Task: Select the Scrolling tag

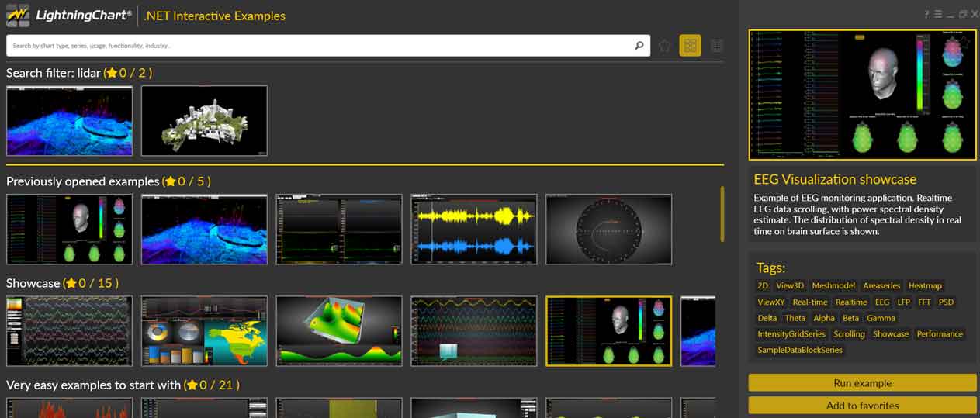Action: click(849, 334)
